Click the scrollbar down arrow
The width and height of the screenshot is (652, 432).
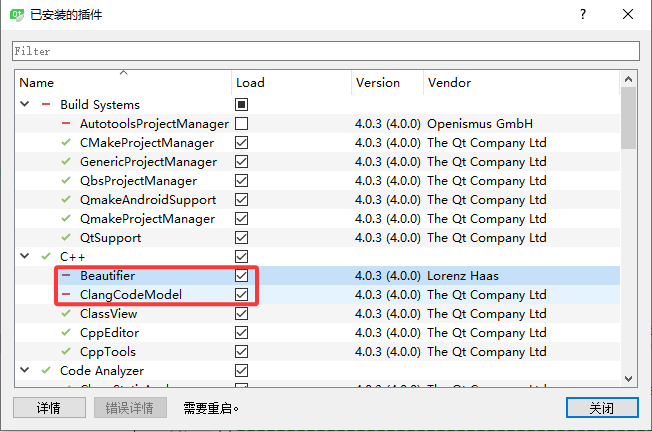pyautogui.click(x=628, y=379)
